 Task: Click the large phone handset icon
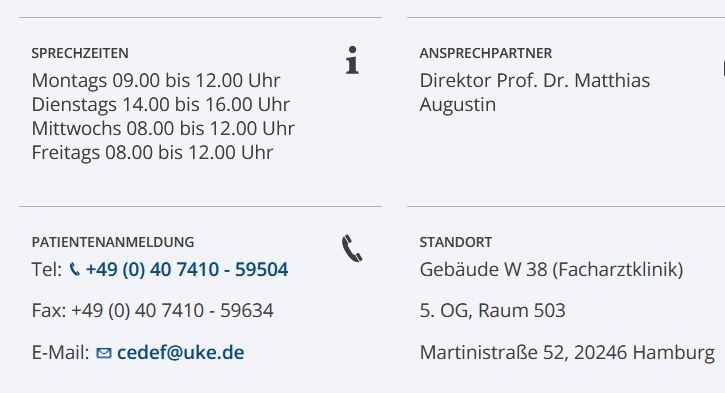352,249
